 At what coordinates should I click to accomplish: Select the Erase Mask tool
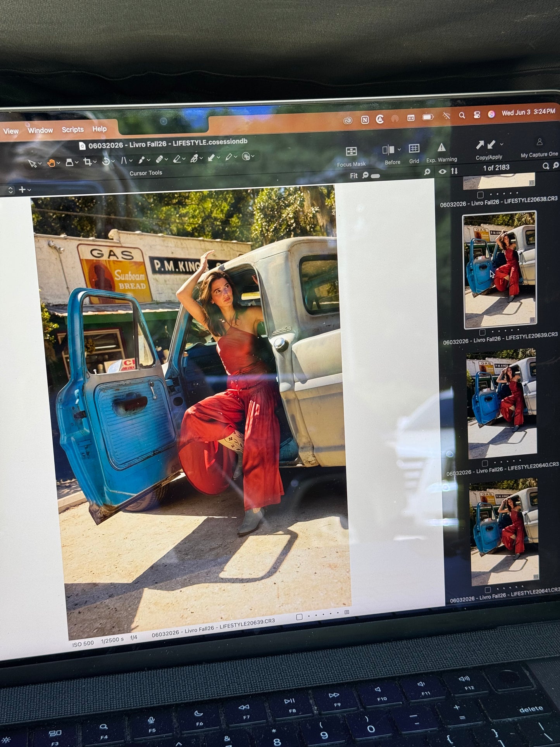177,159
